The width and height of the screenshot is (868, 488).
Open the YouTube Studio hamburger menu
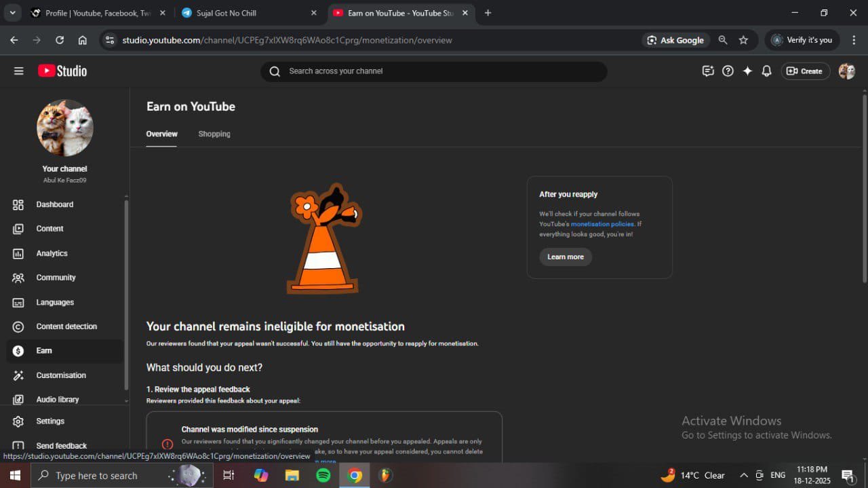click(x=18, y=71)
